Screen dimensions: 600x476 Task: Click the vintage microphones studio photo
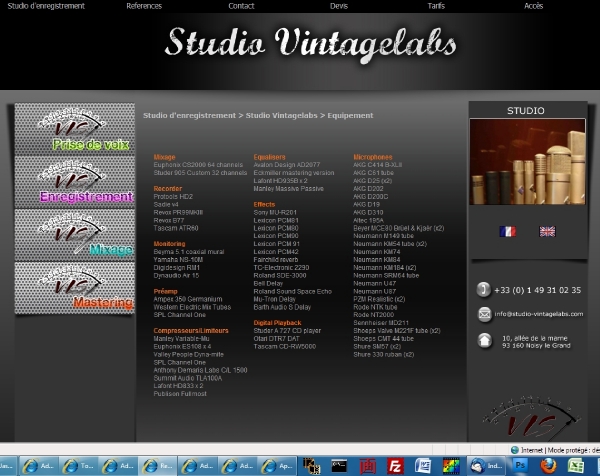(x=527, y=161)
